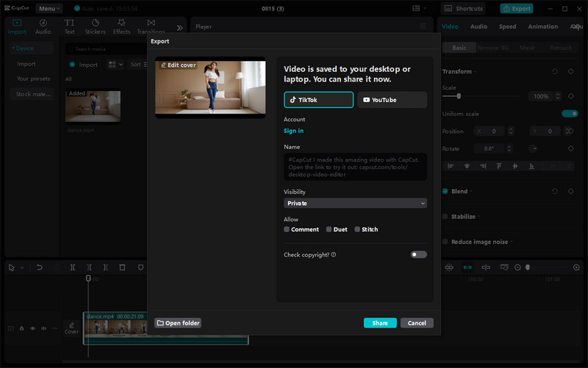This screenshot has width=588, height=368.
Task: Open the Stickers tab
Action: pos(96,26)
